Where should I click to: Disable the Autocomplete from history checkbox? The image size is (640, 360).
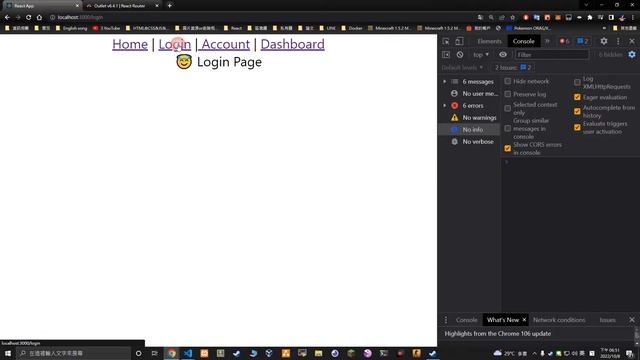pyautogui.click(x=577, y=111)
